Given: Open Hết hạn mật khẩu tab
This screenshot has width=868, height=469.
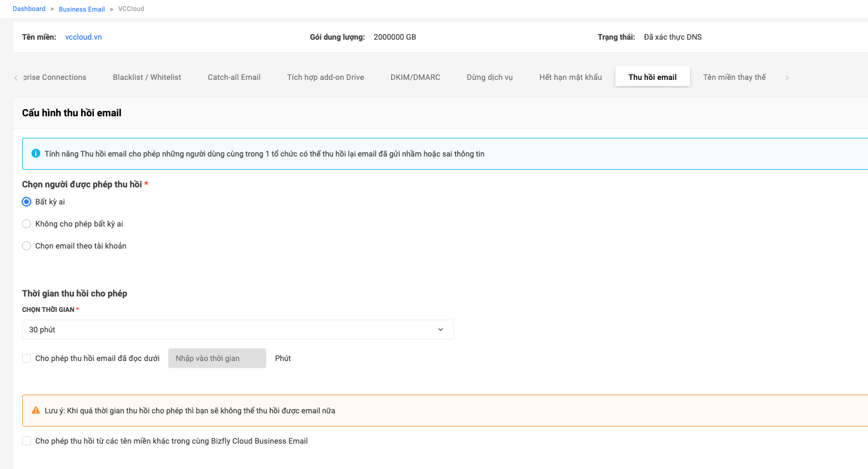Looking at the screenshot, I should tap(571, 77).
